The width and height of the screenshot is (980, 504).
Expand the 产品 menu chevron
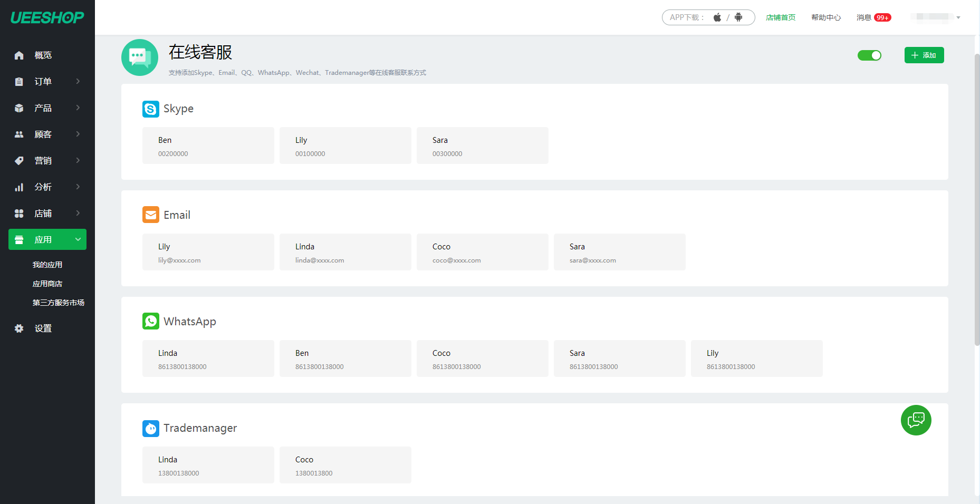coord(78,108)
